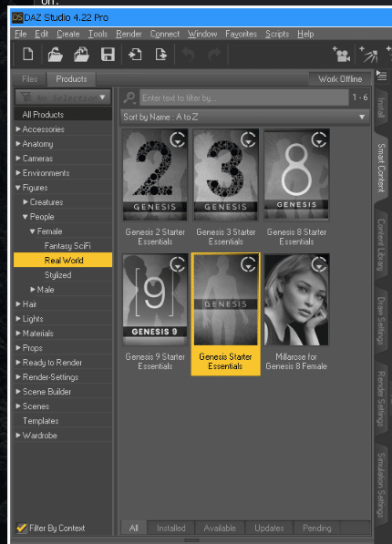Expand the Environments category

click(18, 173)
